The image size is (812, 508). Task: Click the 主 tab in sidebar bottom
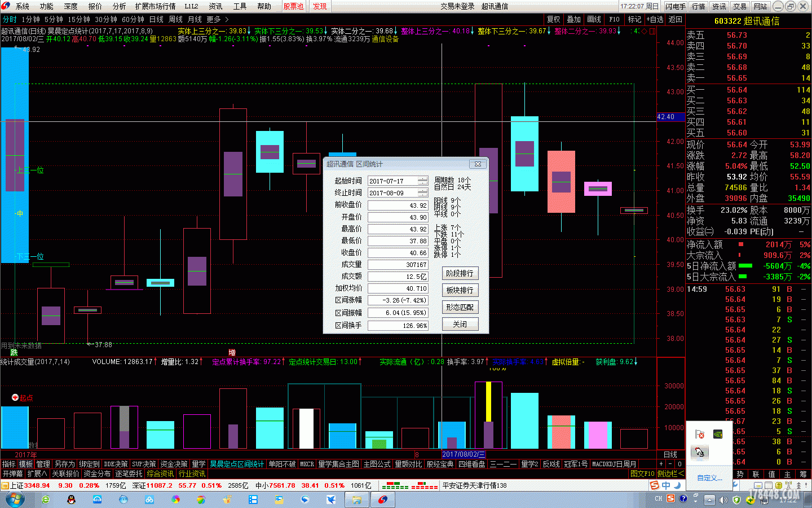click(787, 474)
